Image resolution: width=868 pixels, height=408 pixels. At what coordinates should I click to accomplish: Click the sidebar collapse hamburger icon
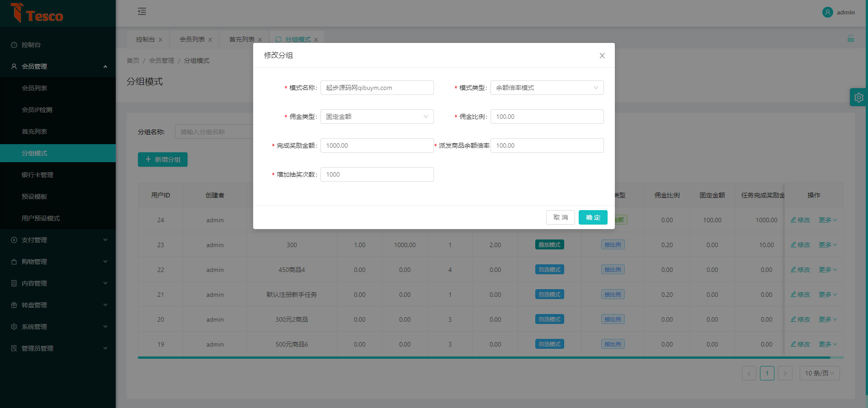pos(142,12)
